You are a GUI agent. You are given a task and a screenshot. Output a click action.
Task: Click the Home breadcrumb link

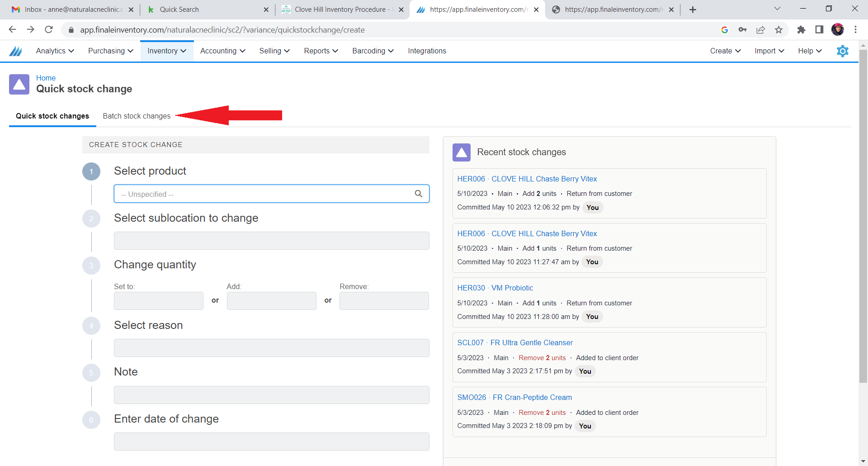pyautogui.click(x=46, y=78)
